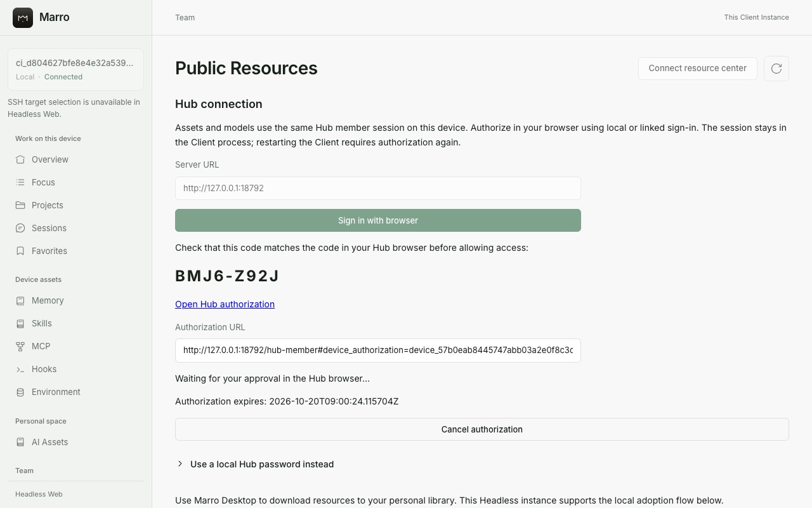Click the Marro app name text
Viewport: 812px width, 508px height.
pos(55,18)
